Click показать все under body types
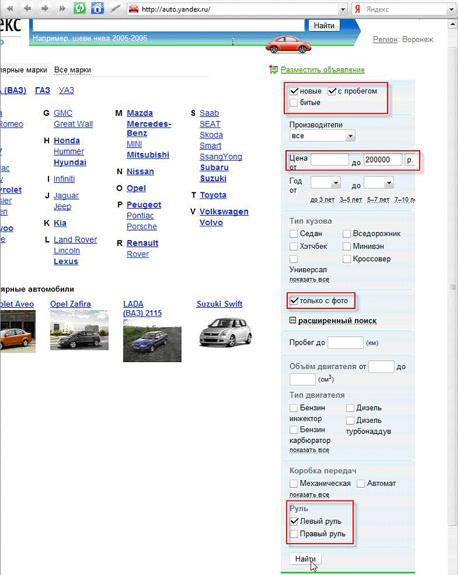458x575 pixels. tap(309, 279)
